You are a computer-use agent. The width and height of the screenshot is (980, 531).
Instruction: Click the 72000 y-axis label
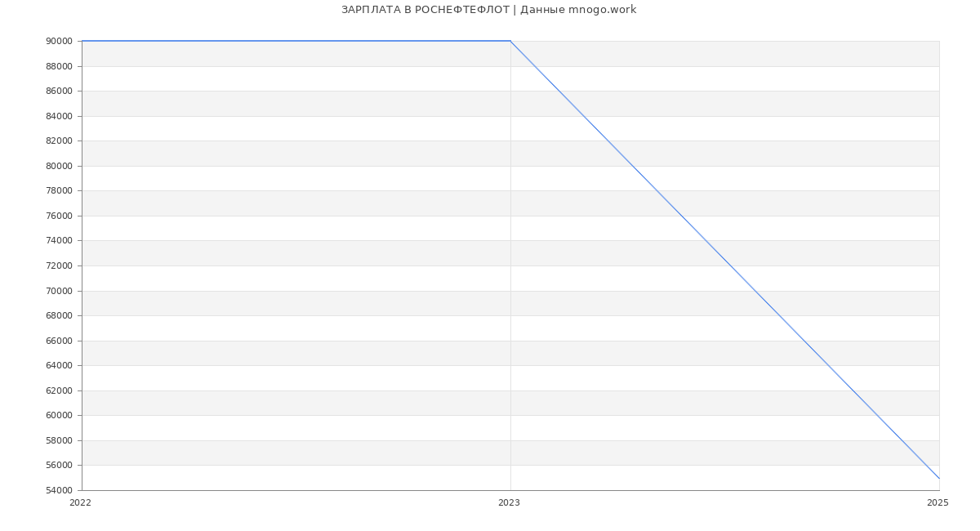click(60, 265)
